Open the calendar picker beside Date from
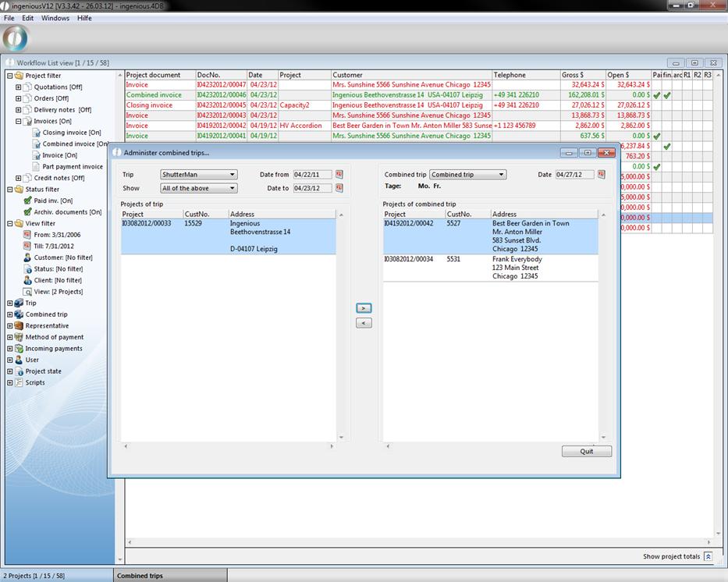 [339, 175]
